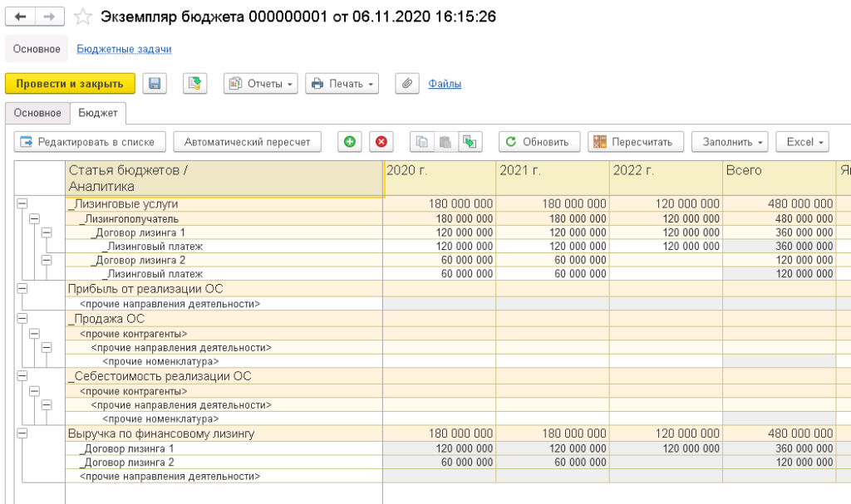Open the Отчеты dropdown menu
851x504 pixels.
point(260,83)
